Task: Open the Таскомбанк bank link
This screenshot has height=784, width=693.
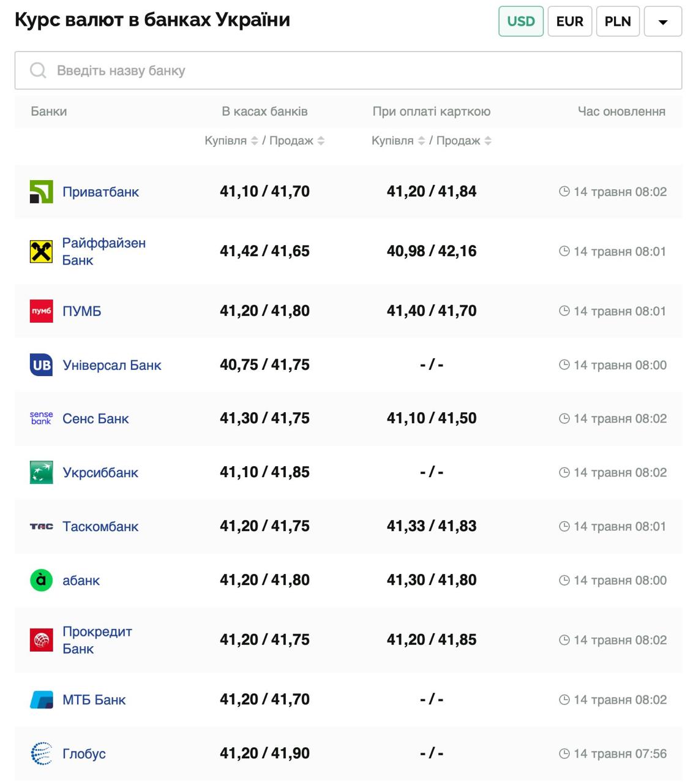Action: (x=100, y=526)
